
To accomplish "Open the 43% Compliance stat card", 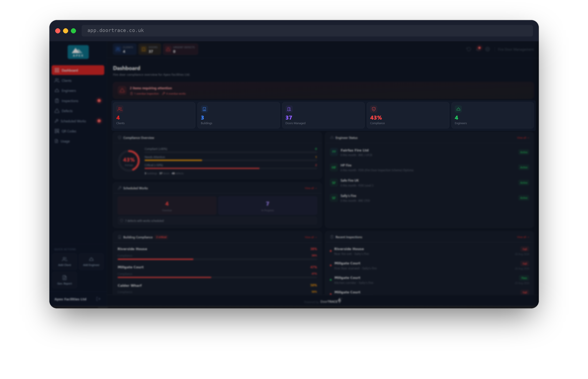I will click(x=408, y=115).
